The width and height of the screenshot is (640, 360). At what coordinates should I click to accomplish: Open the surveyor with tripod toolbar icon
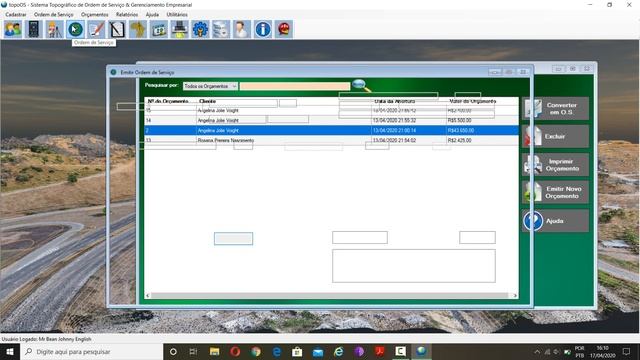[55, 29]
